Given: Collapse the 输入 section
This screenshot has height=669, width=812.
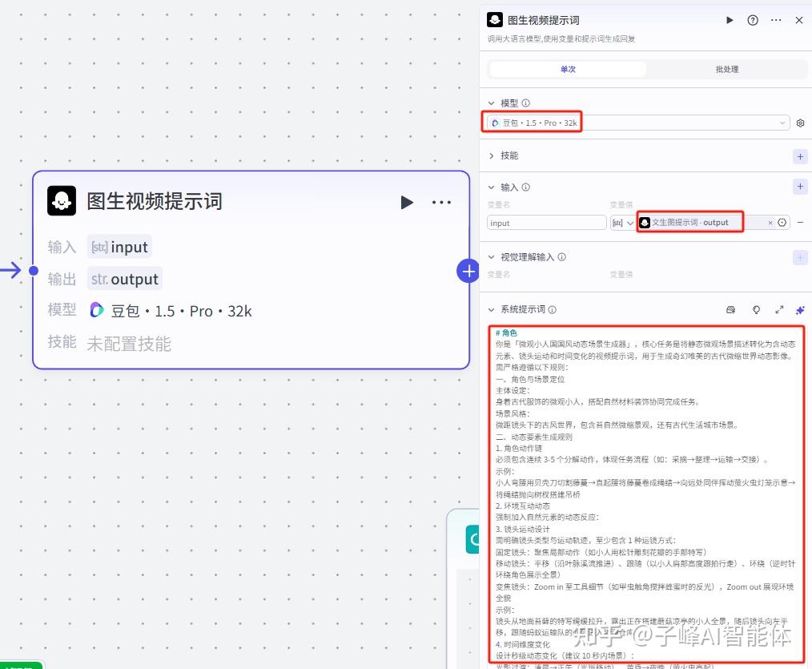Looking at the screenshot, I should pyautogui.click(x=492, y=187).
